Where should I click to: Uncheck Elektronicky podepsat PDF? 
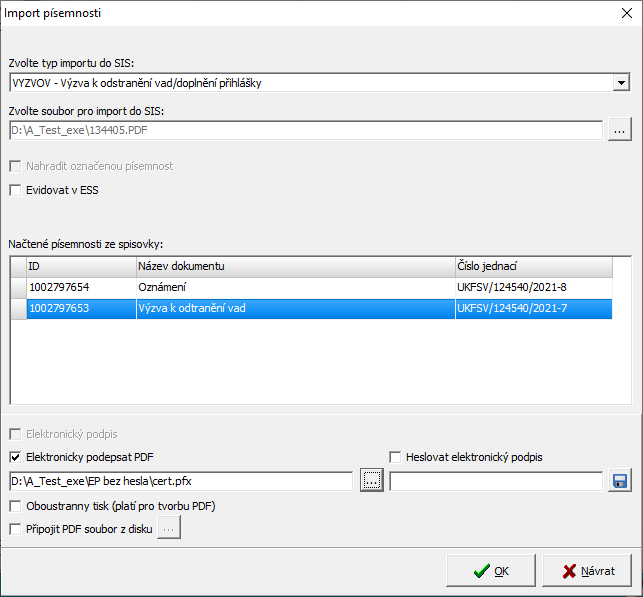click(x=15, y=457)
